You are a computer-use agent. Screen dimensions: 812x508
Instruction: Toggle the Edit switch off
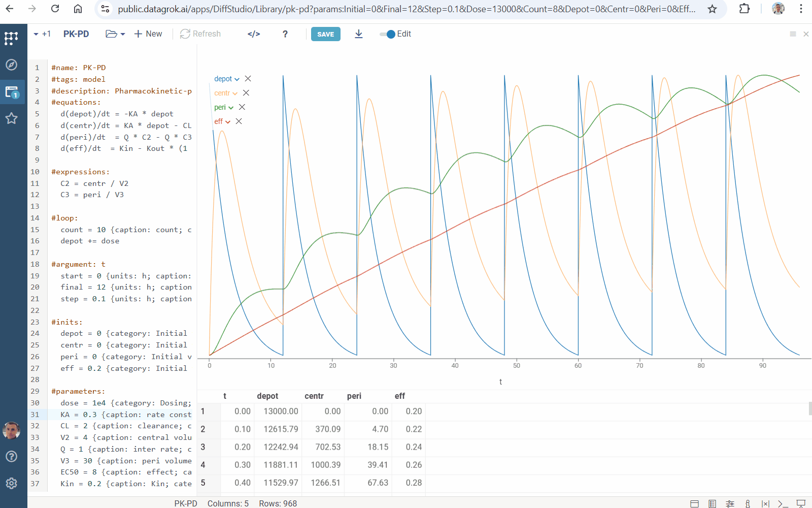coord(388,34)
